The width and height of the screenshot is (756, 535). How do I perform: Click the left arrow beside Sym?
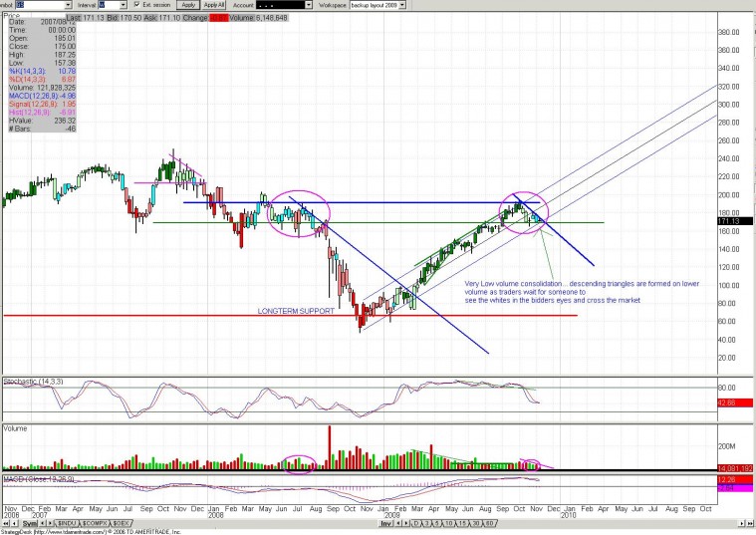click(x=43, y=523)
